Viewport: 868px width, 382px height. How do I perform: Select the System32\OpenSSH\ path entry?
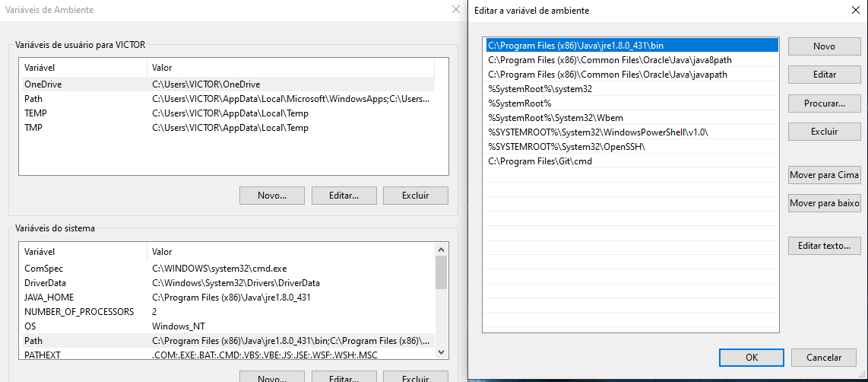(632, 147)
